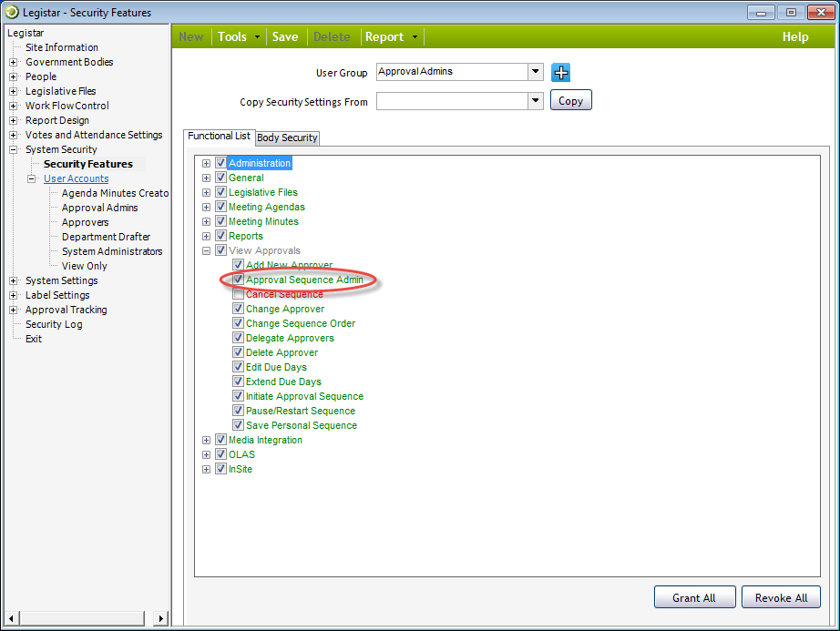This screenshot has height=631, width=840.
Task: Click the Copy button
Action: click(570, 101)
